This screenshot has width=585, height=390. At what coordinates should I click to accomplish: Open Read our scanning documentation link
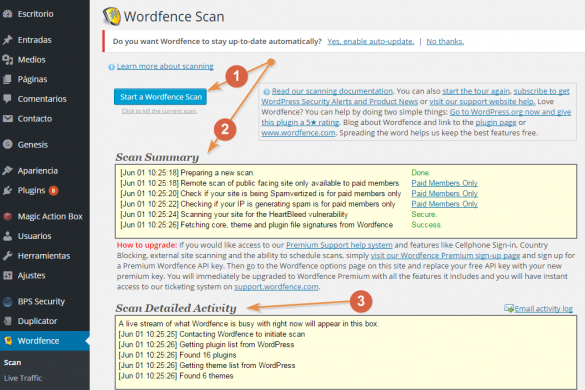[332, 91]
